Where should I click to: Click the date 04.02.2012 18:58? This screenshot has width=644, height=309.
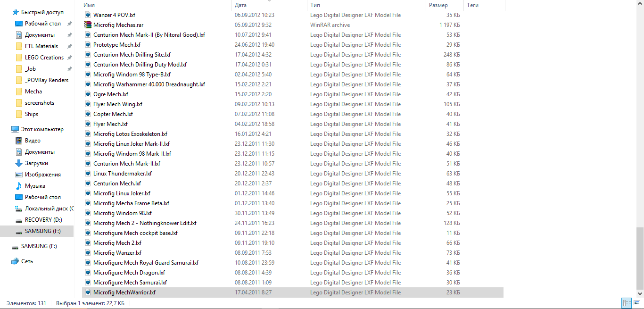pyautogui.click(x=255, y=124)
